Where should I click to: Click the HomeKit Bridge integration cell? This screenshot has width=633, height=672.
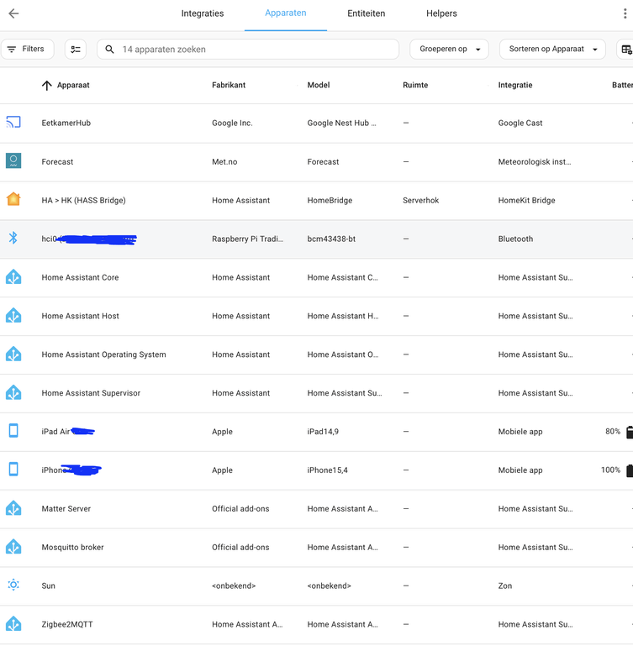[526, 200]
